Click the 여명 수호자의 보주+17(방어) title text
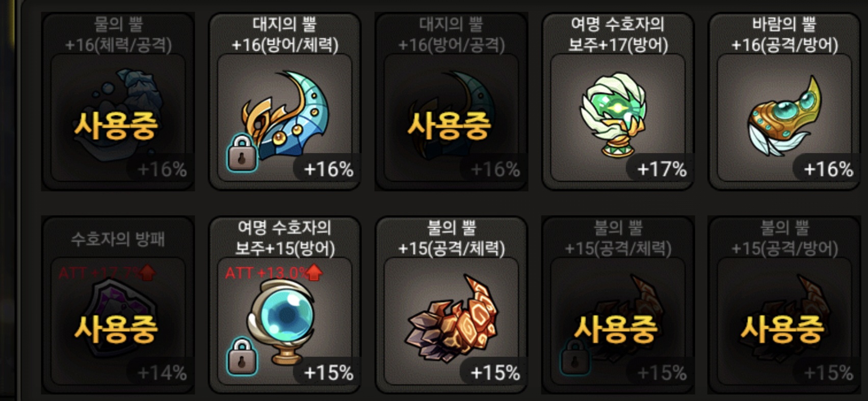 click(617, 34)
